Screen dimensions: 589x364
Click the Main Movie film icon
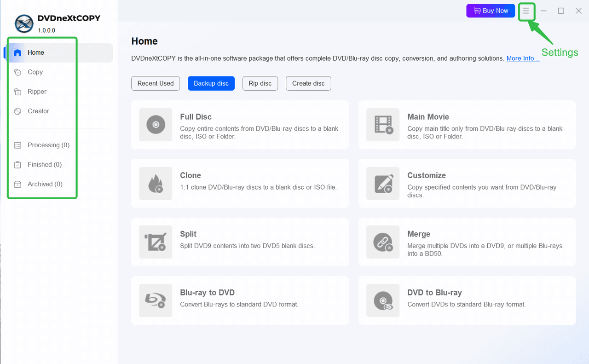tap(383, 125)
